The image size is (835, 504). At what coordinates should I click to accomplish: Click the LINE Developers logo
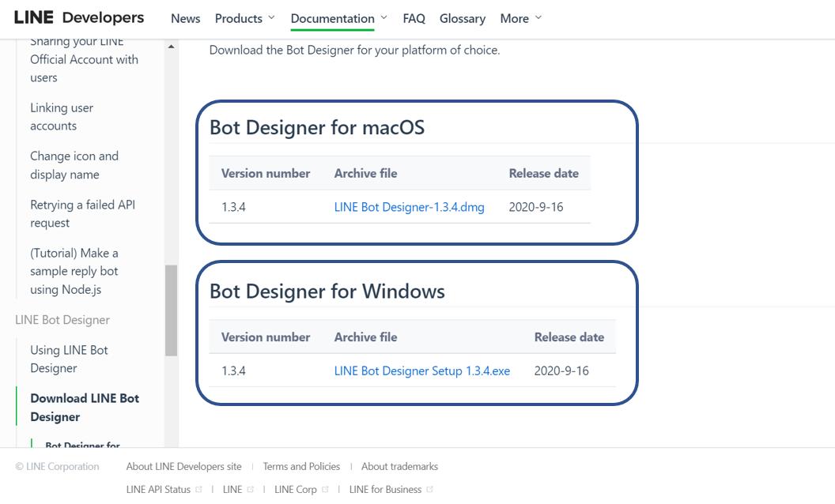pos(79,17)
